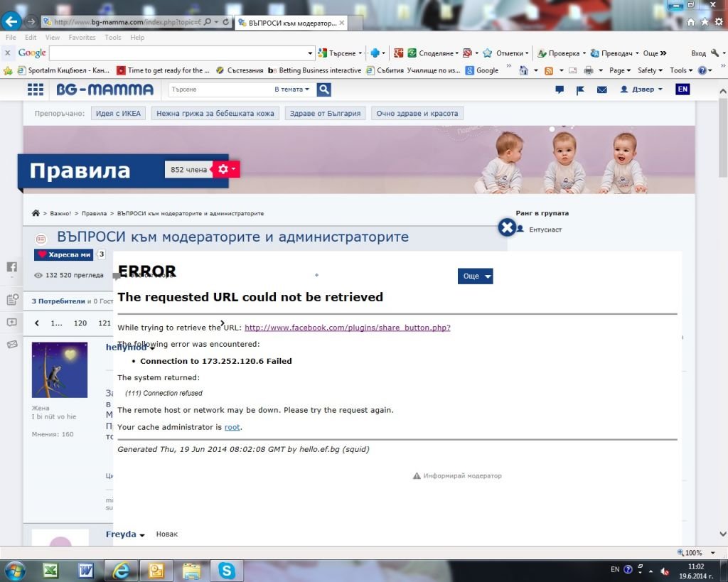This screenshot has width=728, height=582.
Task: Click the flag icon in header
Action: [580, 90]
